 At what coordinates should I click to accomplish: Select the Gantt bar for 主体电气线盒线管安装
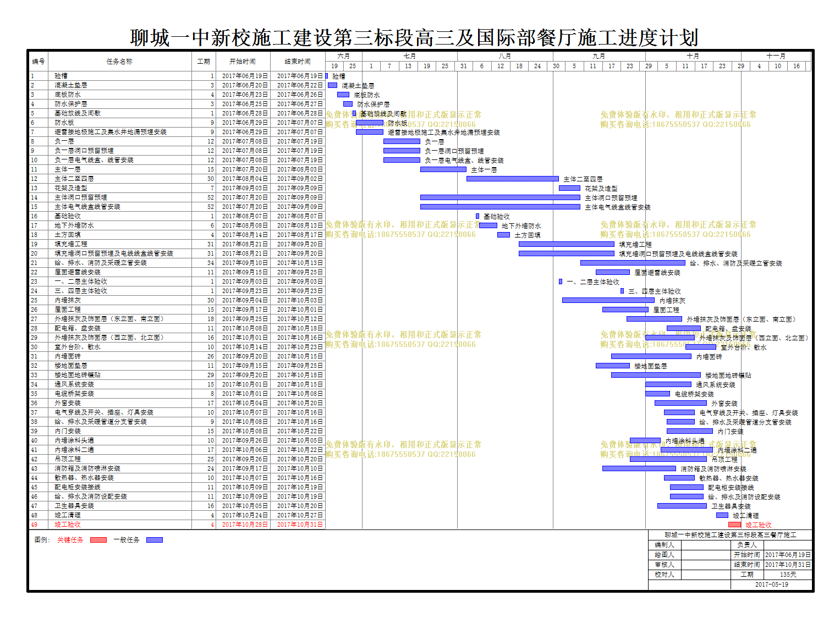pyautogui.click(x=500, y=207)
